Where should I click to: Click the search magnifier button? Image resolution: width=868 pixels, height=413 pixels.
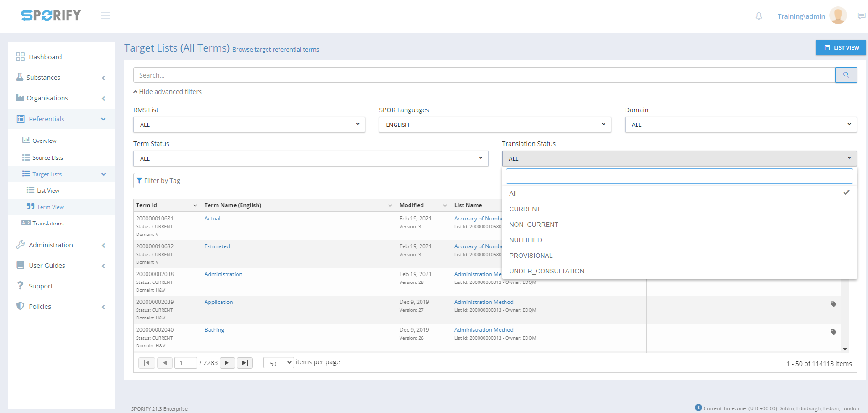846,75
